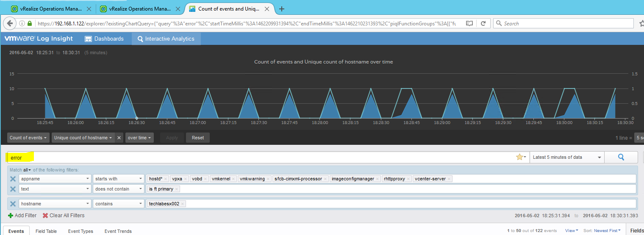Remove the vpxa filter tag
The image size is (644, 235).
click(x=186, y=179)
